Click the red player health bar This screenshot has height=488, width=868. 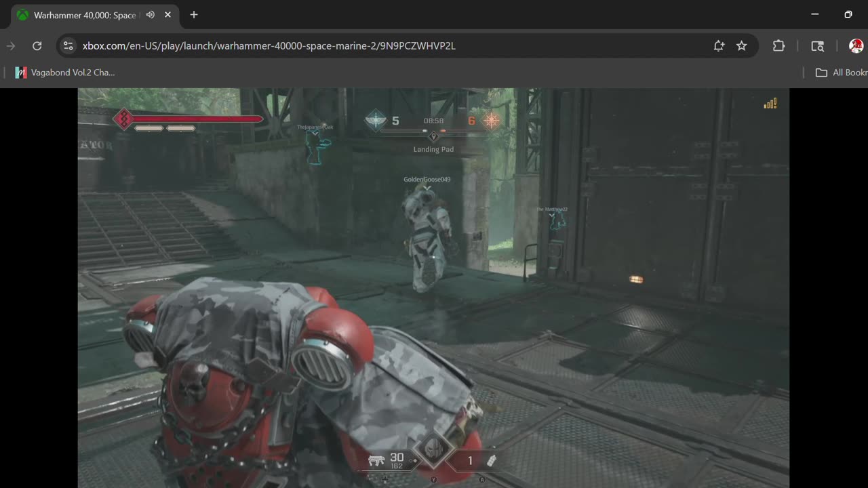[197, 119]
